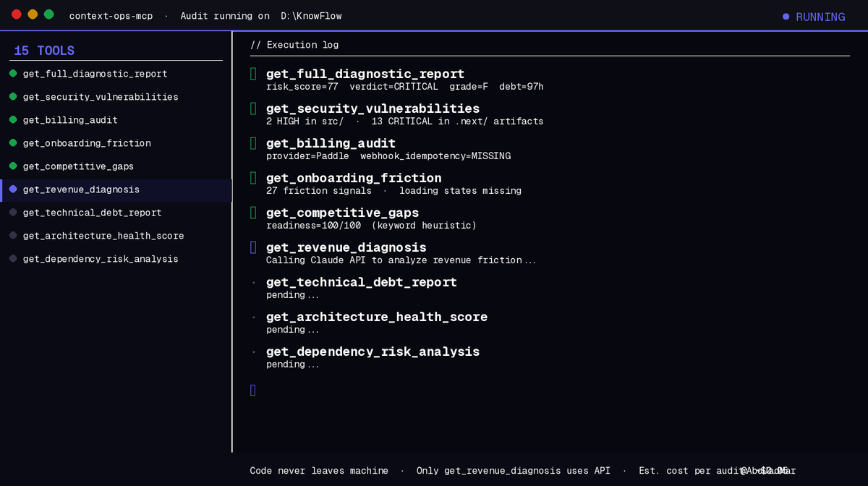Click gray pending dot beside get_dependency_risk_analysis
The height and width of the screenshot is (486, 868).
(13, 259)
